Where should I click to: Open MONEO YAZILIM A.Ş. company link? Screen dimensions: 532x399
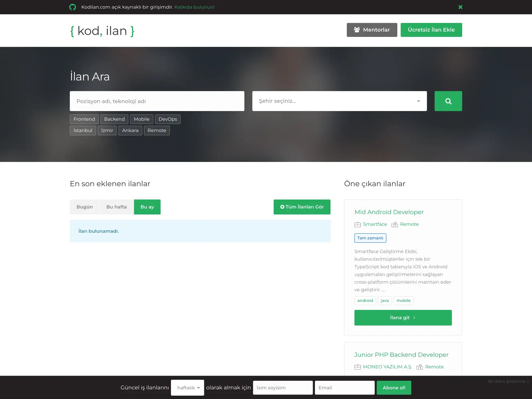[x=387, y=367]
